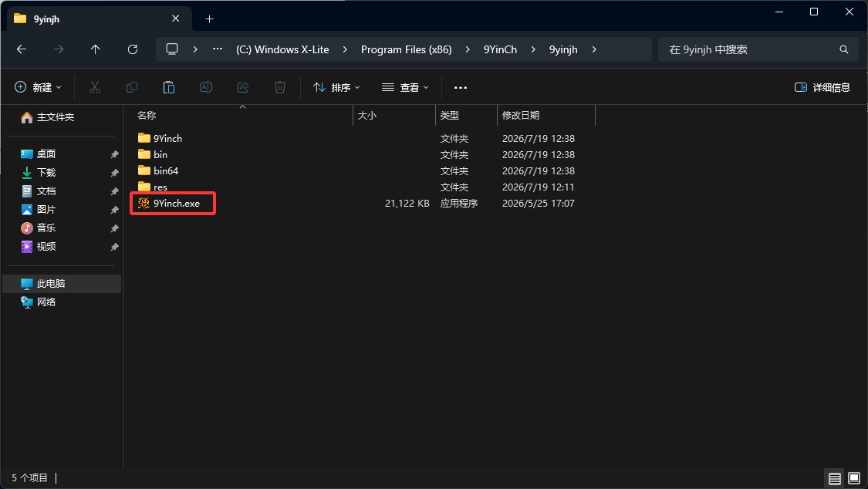Viewport: 868px width, 489px height.
Task: Go up one folder level
Action: click(95, 50)
